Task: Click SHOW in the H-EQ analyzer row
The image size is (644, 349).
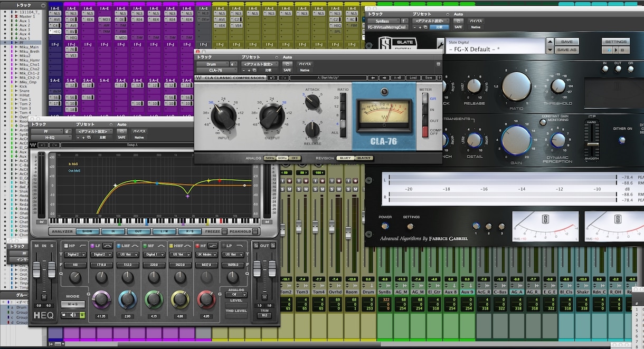Action: (x=87, y=231)
